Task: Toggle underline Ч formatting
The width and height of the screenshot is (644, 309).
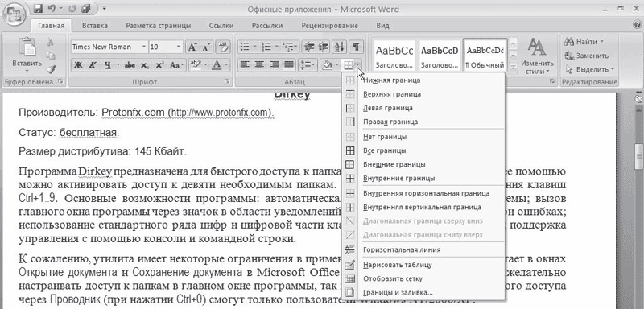Action: pyautogui.click(x=108, y=65)
